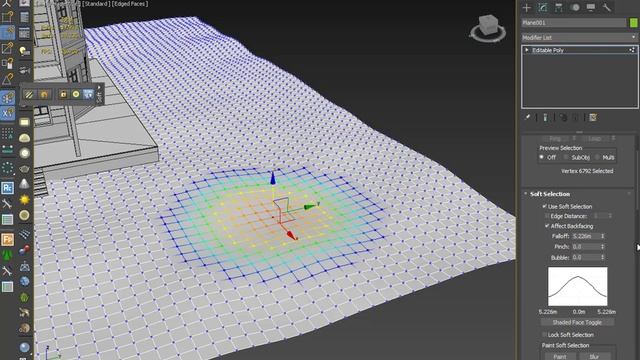
Task: Click the Falloff spinner arrows
Action: 602,236
